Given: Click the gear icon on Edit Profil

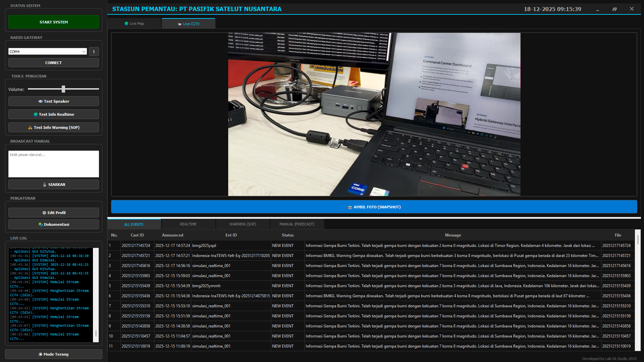Looking at the screenshot, I should (44, 213).
